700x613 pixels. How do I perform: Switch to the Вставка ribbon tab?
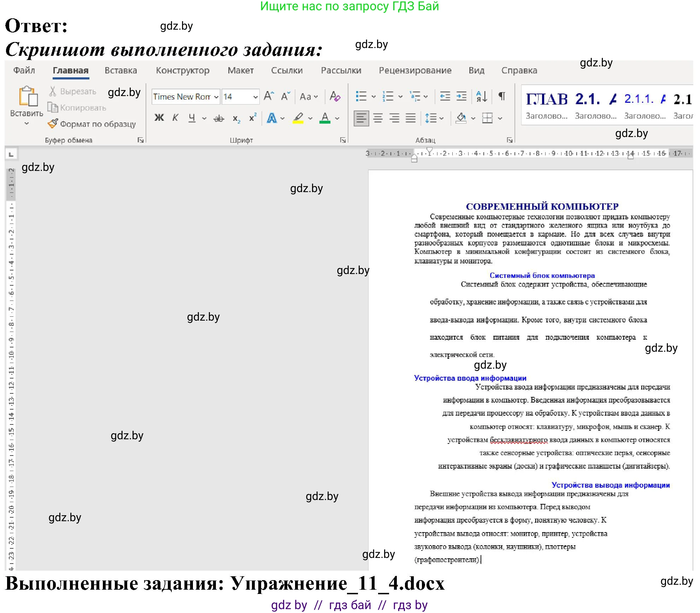tap(120, 70)
